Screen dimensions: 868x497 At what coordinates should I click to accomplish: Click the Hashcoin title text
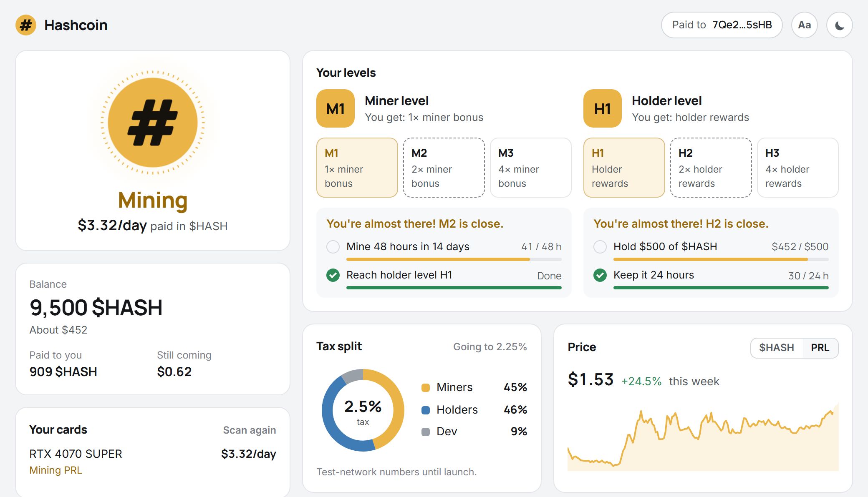76,25
